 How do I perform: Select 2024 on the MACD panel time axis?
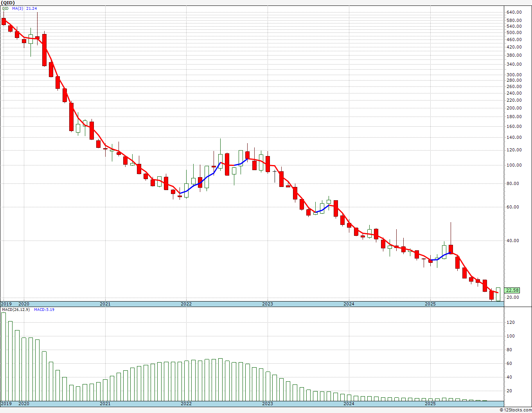(x=349, y=404)
